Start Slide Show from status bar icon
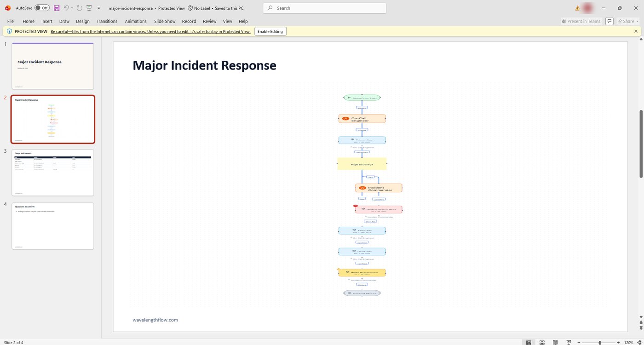Viewport: 644px width, 345px height. point(569,342)
